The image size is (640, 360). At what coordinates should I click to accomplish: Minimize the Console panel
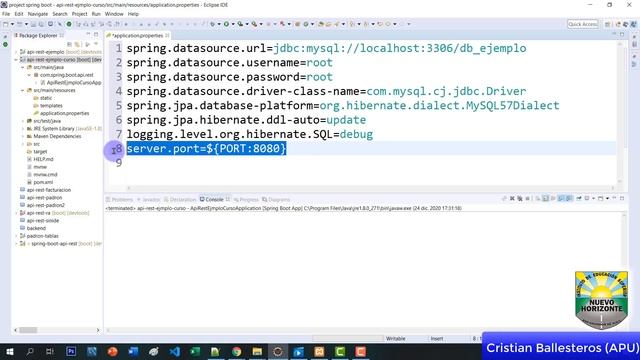click(614, 198)
